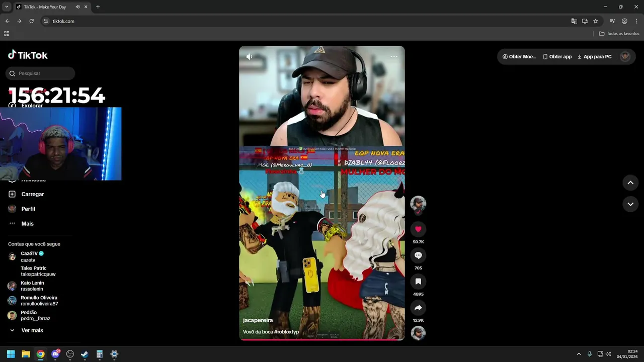Open the Chrome apps grid shortcut

pyautogui.click(x=7, y=34)
